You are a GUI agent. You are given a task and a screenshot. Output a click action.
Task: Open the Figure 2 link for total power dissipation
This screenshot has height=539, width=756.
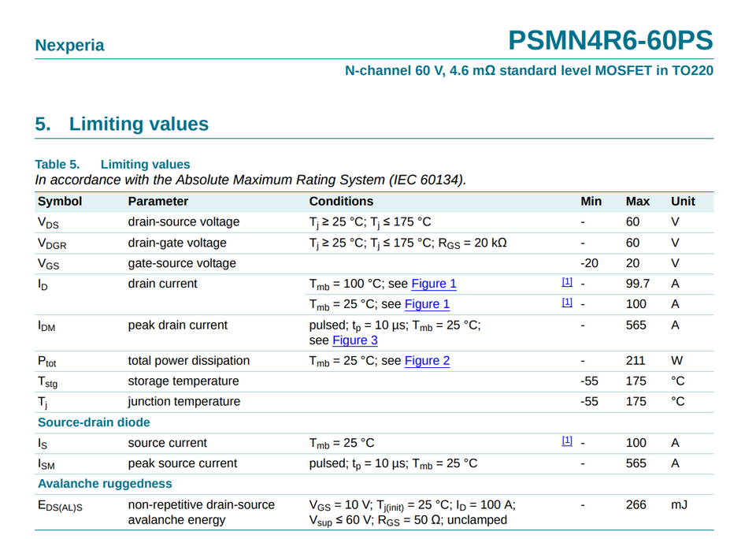click(427, 360)
